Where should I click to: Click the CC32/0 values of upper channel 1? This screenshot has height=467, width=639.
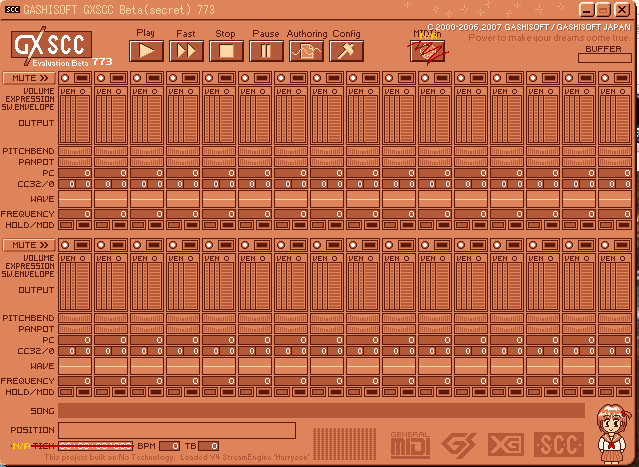coord(75,184)
